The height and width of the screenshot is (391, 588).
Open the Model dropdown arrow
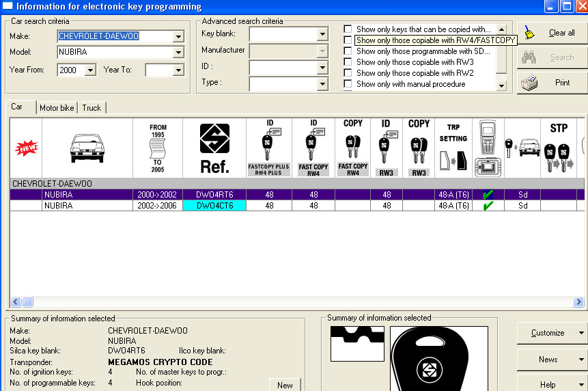pyautogui.click(x=178, y=52)
